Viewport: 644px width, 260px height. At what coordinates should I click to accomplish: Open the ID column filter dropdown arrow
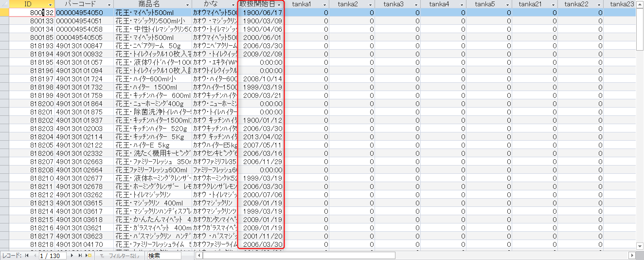click(x=51, y=4)
